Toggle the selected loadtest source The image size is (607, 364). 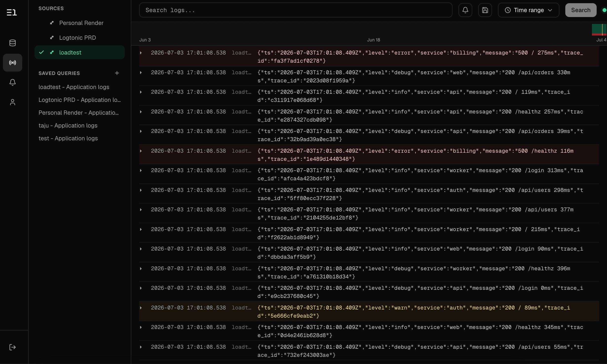[80, 52]
